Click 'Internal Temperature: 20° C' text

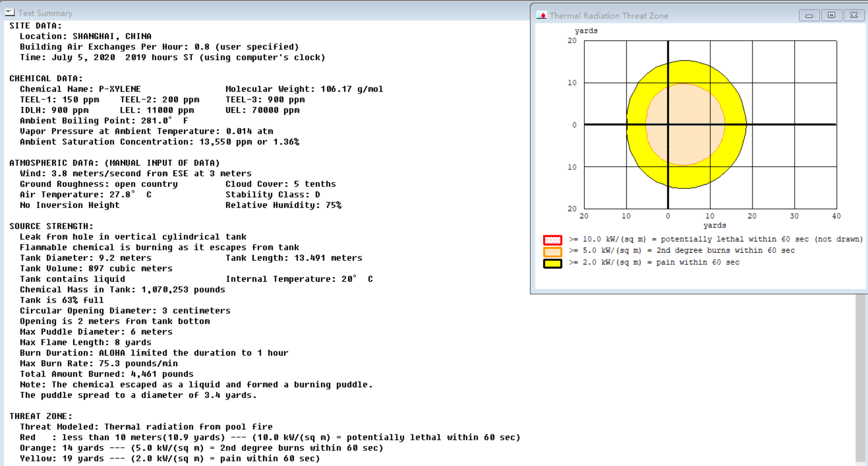click(299, 279)
